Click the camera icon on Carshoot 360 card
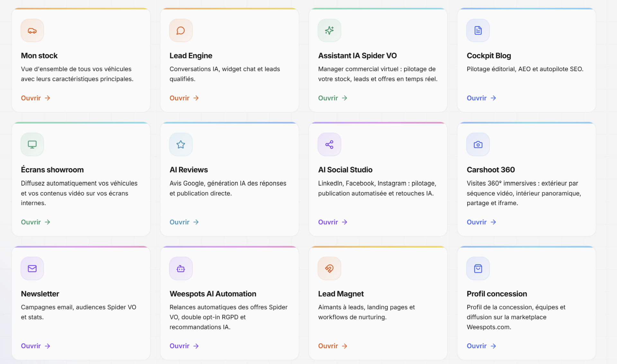617x364 pixels. (478, 144)
